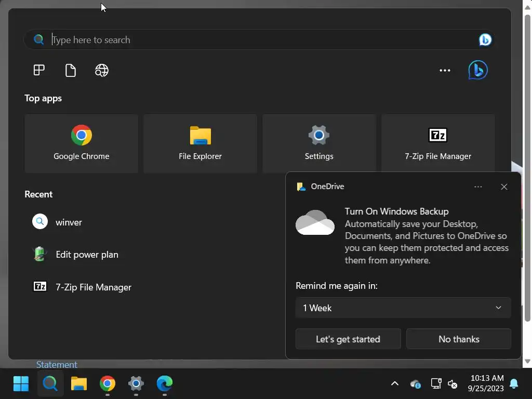The height and width of the screenshot is (399, 532).
Task: Open the Windows Start button
Action: tap(21, 383)
